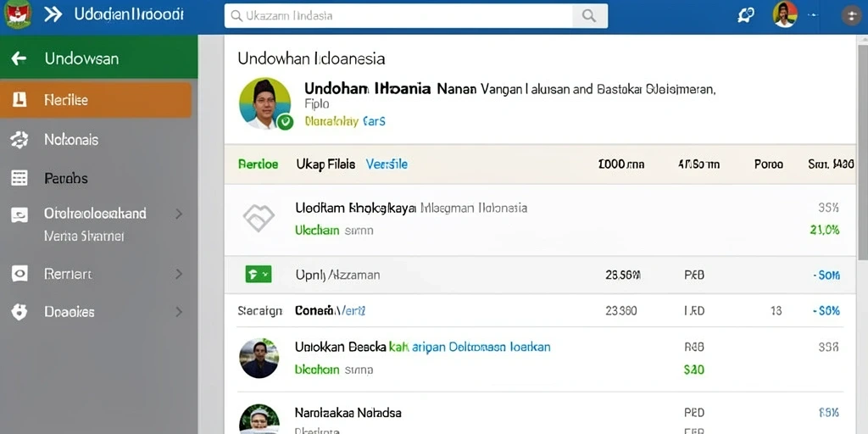This screenshot has height=434, width=868.
Task: Expand the Otolreolosakand chevron
Action: coord(179,213)
